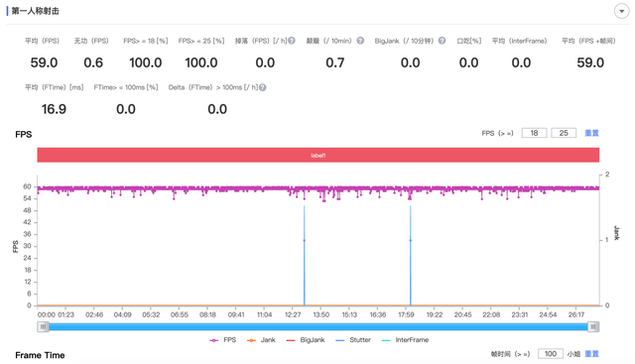Click the 13:50 x-axis time label
Image resolution: width=635 pixels, height=364 pixels.
(321, 314)
